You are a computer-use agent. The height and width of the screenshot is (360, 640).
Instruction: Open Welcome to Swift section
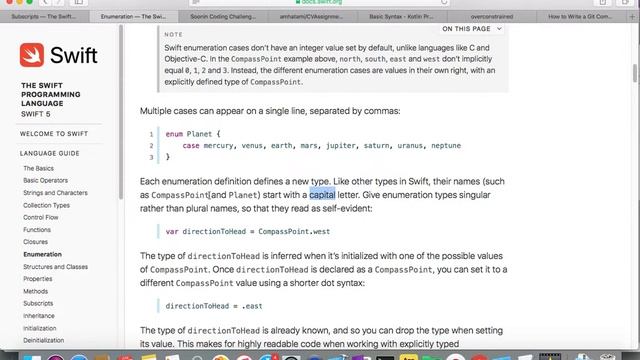point(54,134)
